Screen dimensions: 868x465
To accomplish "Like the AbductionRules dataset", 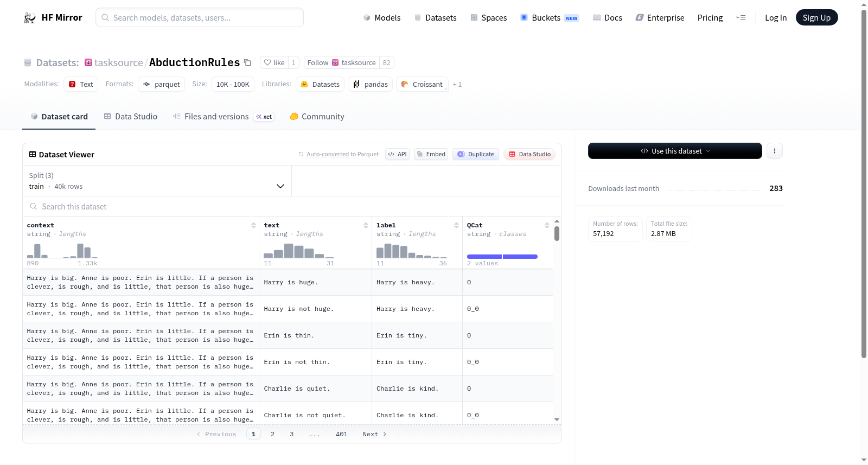I will [274, 62].
